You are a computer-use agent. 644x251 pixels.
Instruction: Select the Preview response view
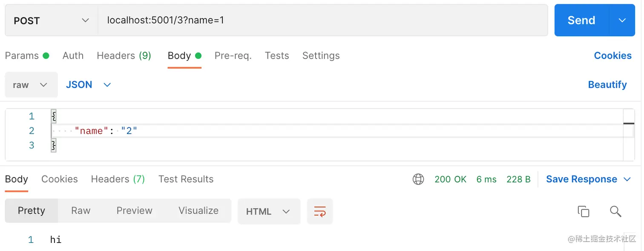click(x=134, y=211)
